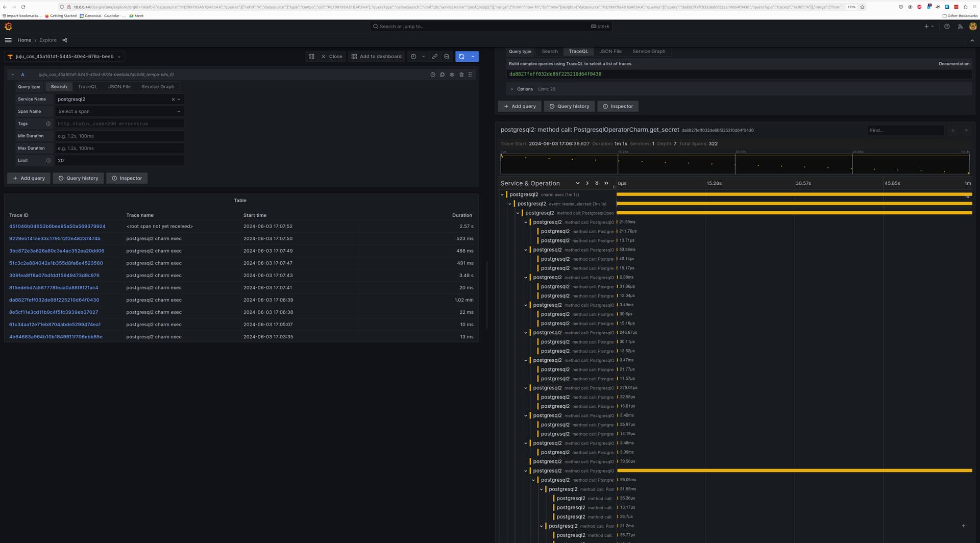Switch to the TraceQL tab
Screen dimensions: 980x543
pos(87,86)
